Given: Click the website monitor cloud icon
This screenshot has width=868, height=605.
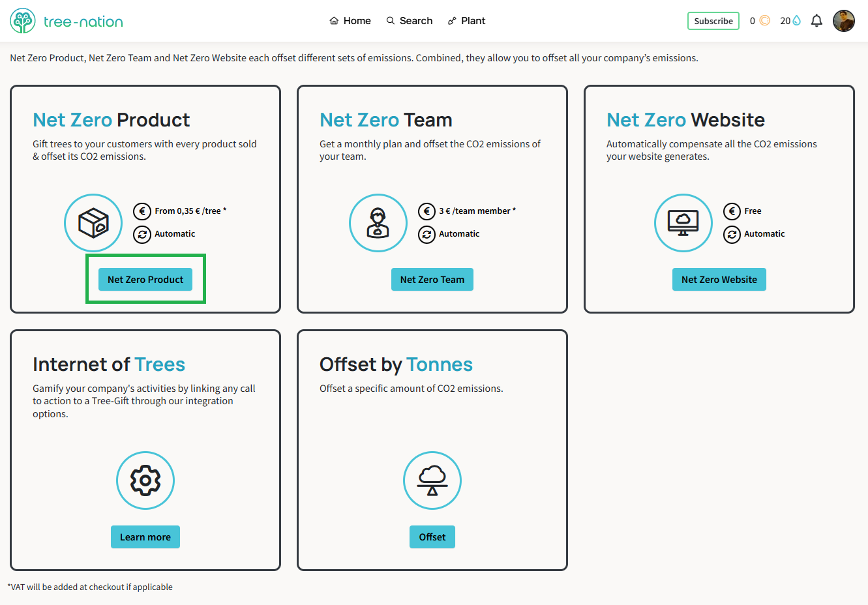Looking at the screenshot, I should point(683,223).
